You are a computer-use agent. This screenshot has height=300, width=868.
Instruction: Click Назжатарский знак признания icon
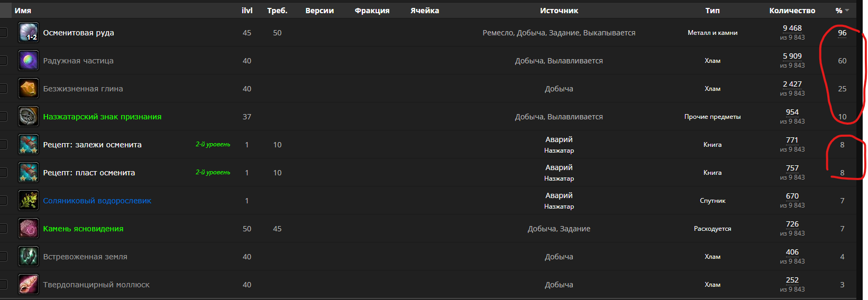(29, 117)
